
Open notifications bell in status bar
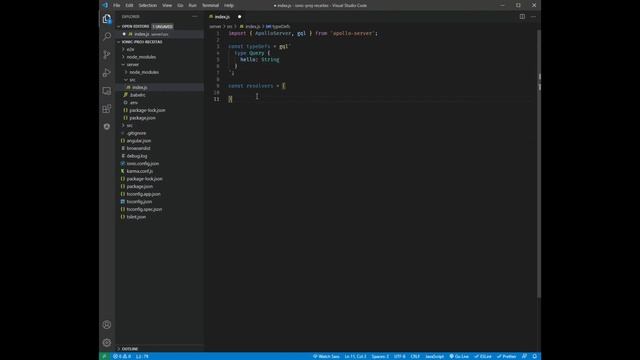pyautogui.click(x=534, y=356)
